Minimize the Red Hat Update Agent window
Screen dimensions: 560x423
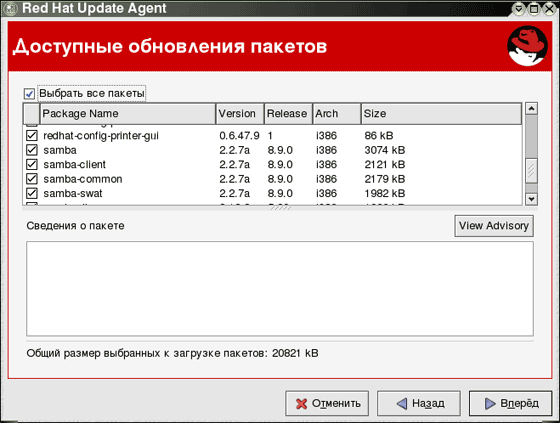(x=518, y=9)
